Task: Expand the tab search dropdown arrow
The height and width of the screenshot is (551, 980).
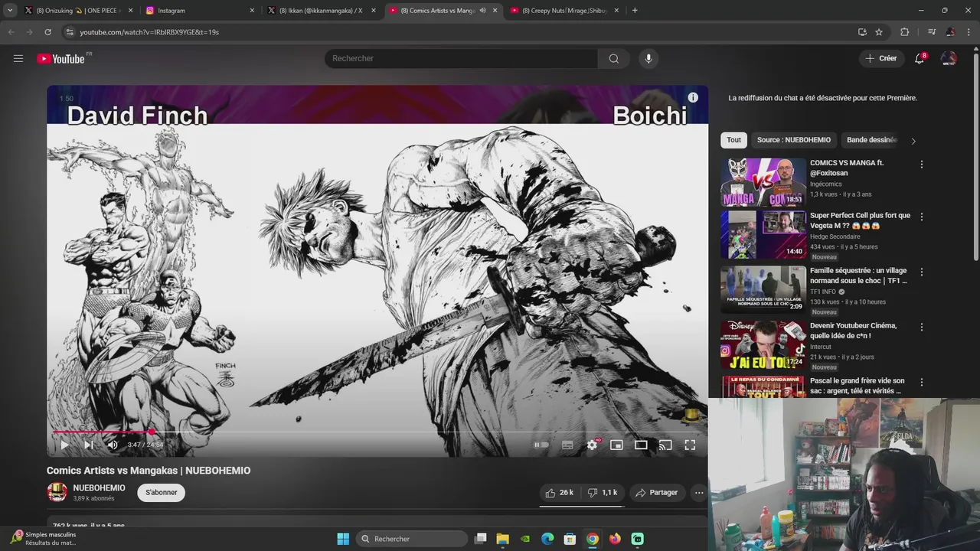Action: click(x=9, y=11)
